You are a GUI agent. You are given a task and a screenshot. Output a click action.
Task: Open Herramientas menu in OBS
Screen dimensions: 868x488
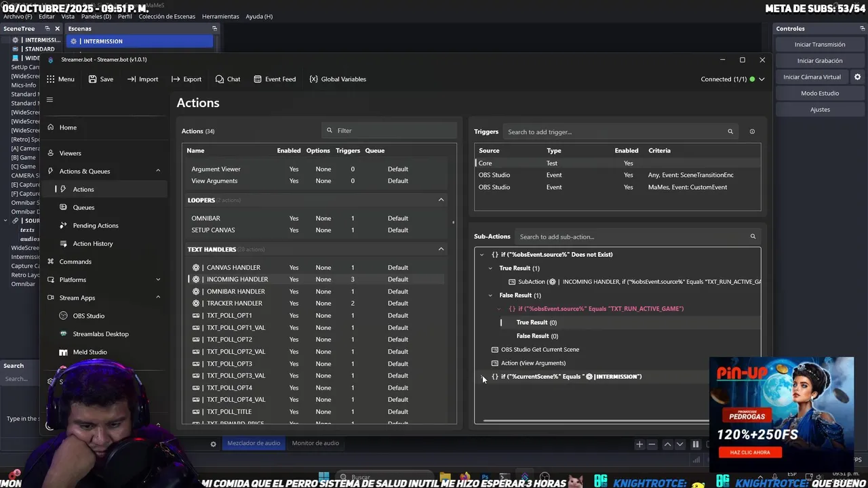pos(220,16)
